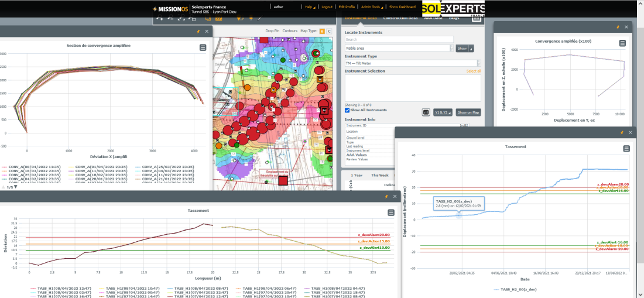Open the Show button dropdown arrow
The height and width of the screenshot is (298, 644).
click(x=471, y=49)
